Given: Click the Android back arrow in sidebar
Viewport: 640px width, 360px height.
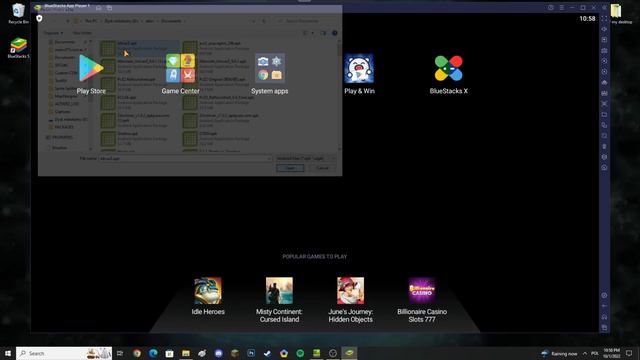Looking at the screenshot, I should (x=604, y=306).
